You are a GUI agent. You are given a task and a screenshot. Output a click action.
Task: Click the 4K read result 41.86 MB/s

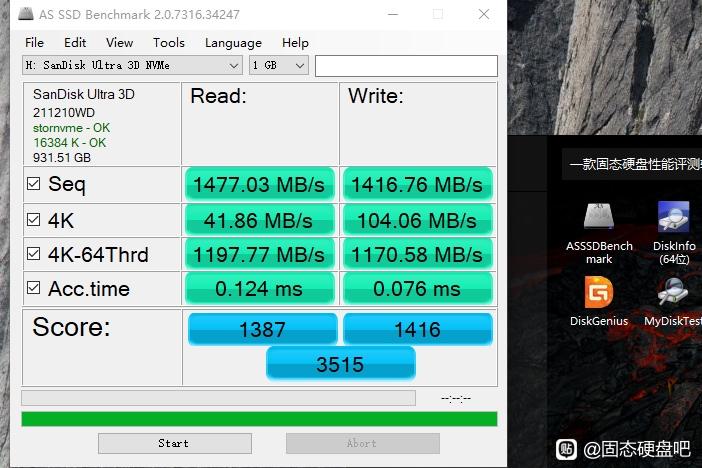(x=259, y=220)
